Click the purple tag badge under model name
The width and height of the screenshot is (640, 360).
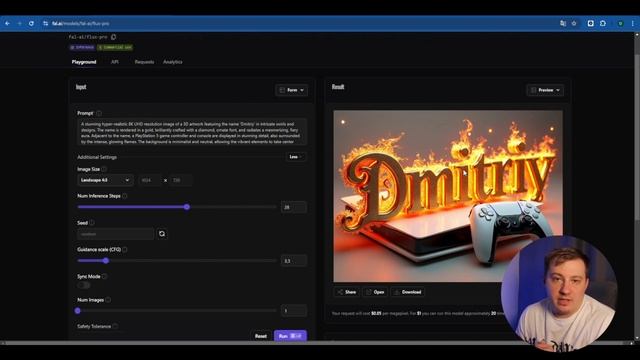tap(82, 47)
